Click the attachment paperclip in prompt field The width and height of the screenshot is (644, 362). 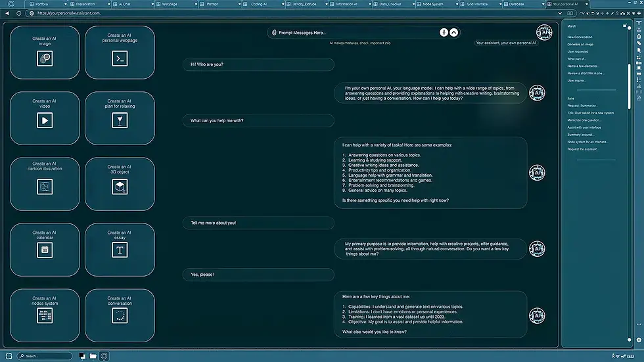tap(274, 32)
